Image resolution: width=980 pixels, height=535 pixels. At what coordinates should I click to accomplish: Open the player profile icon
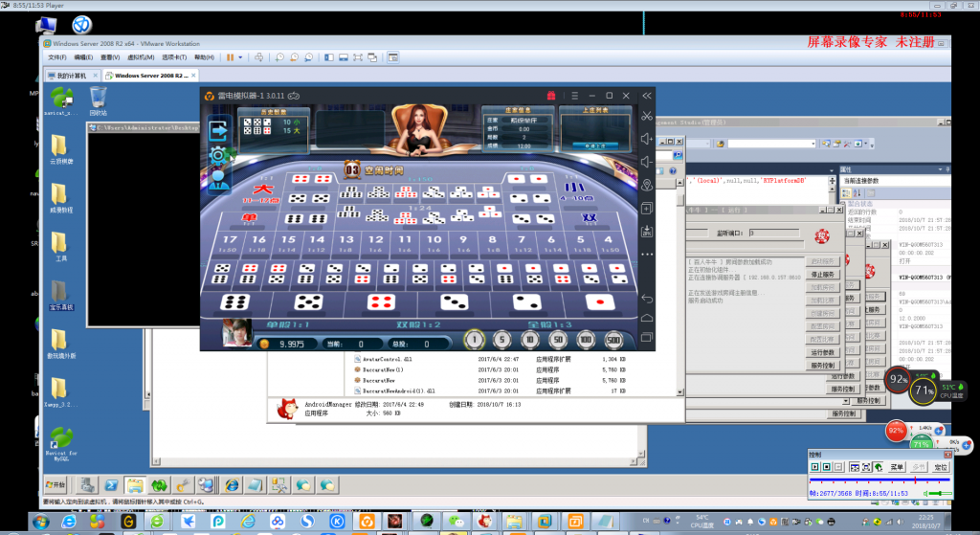click(218, 179)
